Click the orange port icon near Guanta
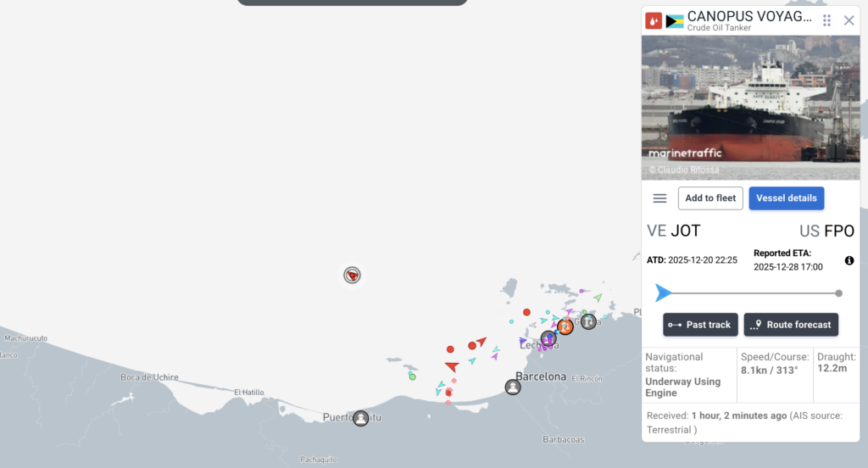Viewport: 868px width, 468px height. pyautogui.click(x=565, y=326)
